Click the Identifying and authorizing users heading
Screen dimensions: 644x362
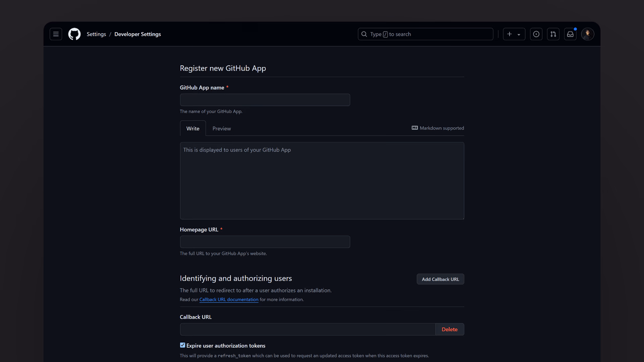236,279
